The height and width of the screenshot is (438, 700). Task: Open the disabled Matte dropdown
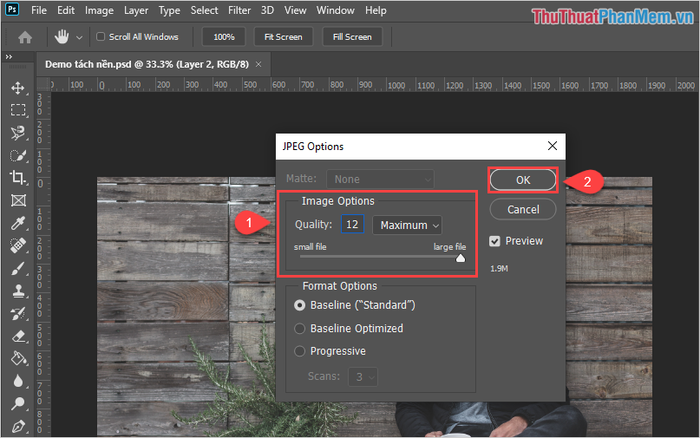pyautogui.click(x=380, y=179)
